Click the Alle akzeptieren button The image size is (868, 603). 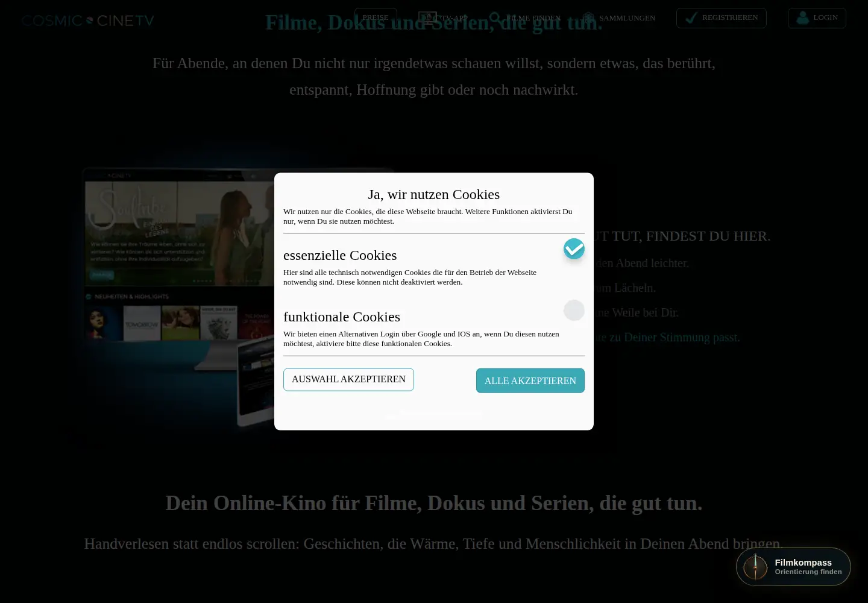point(530,380)
